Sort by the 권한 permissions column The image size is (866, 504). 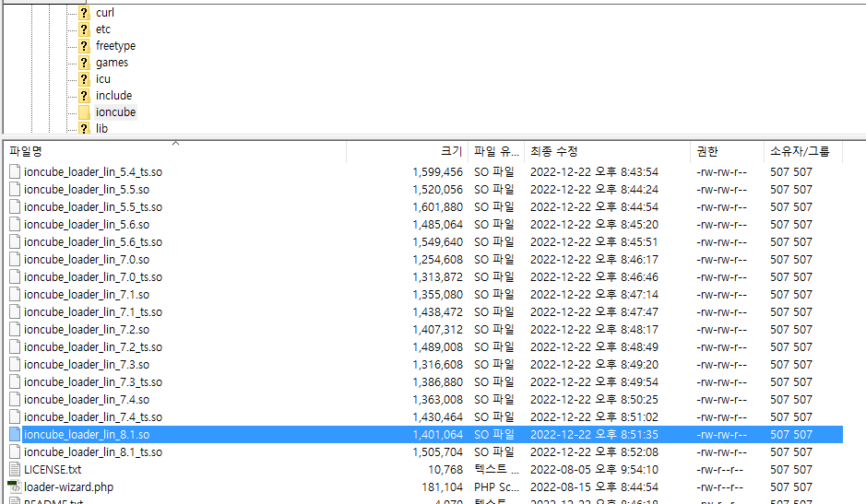point(728,151)
